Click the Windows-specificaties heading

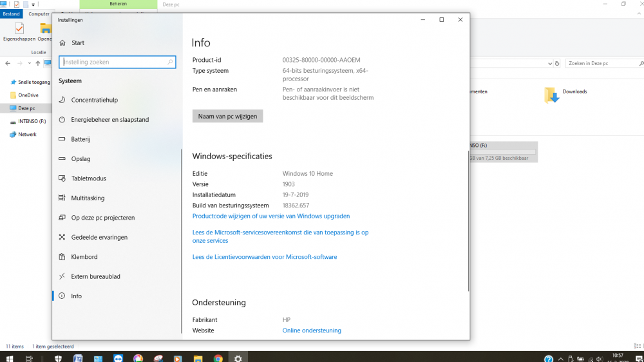(x=232, y=156)
